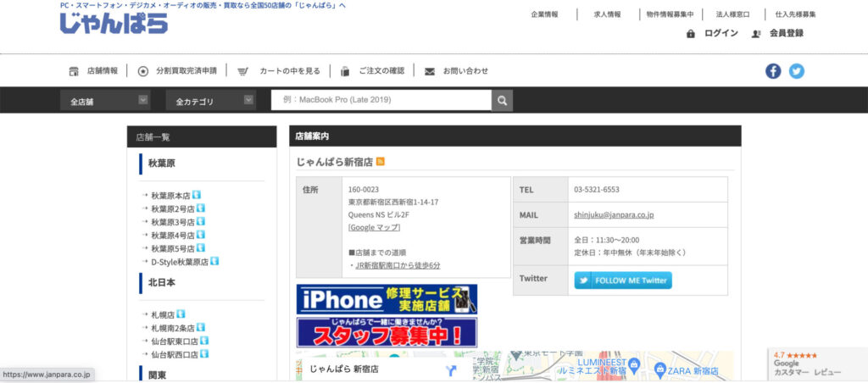The width and height of the screenshot is (868, 383).
Task: Click the Twitter icon next to 札幌南2条店
Action: coord(201,327)
